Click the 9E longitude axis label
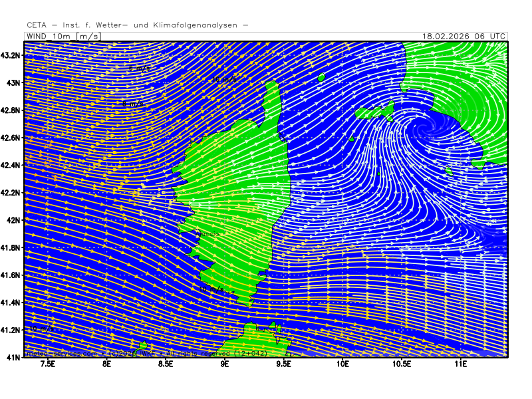This screenshot has height=399, width=532. click(225, 364)
